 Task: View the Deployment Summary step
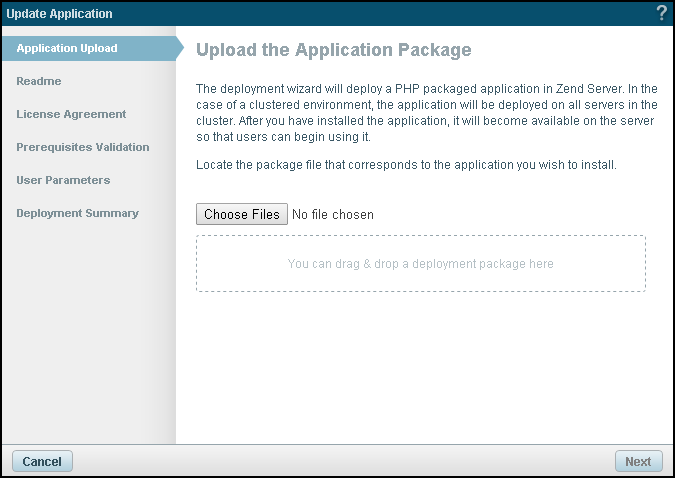pyautogui.click(x=77, y=213)
